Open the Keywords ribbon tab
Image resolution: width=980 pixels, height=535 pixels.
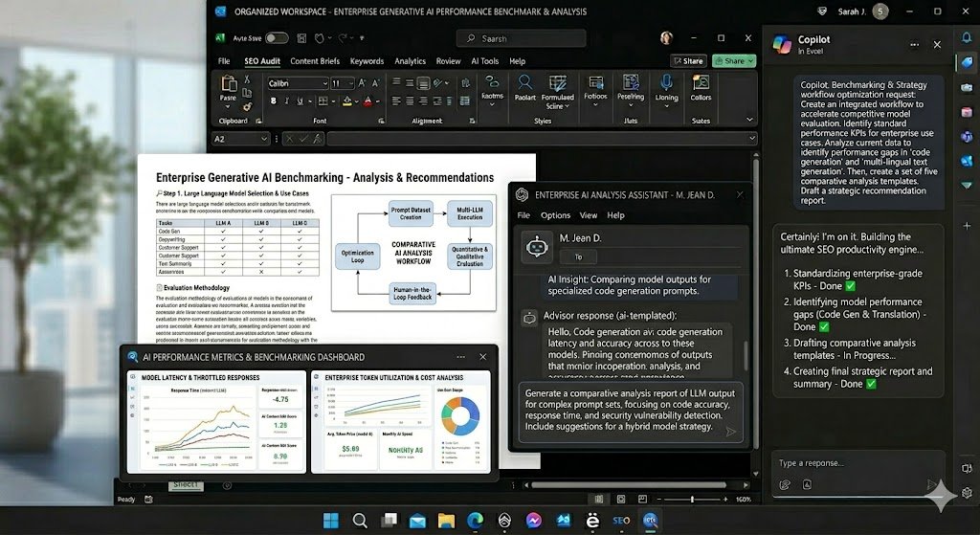(367, 61)
